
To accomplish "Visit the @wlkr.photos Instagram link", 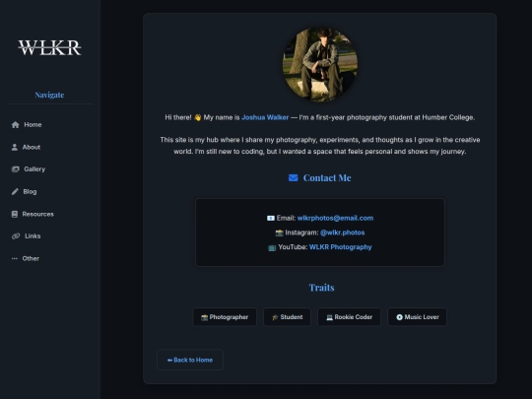I will 342,233.
